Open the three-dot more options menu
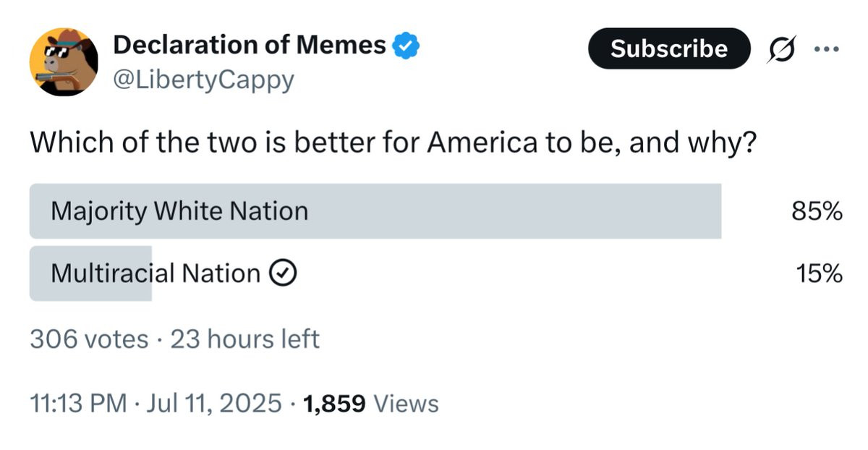Viewport: 868px width, 450px height. [825, 49]
